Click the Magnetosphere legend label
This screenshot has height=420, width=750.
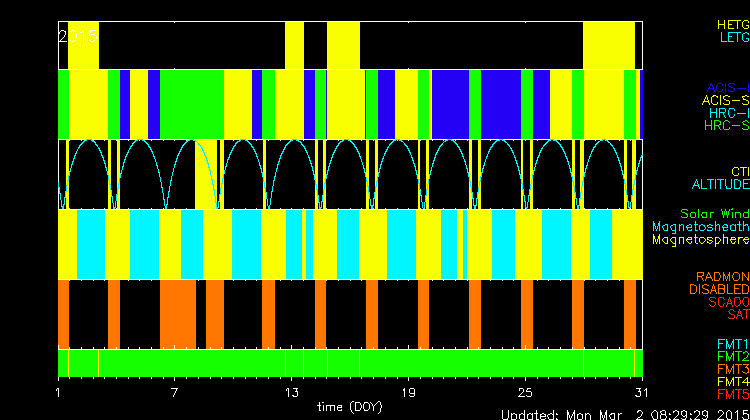point(700,240)
